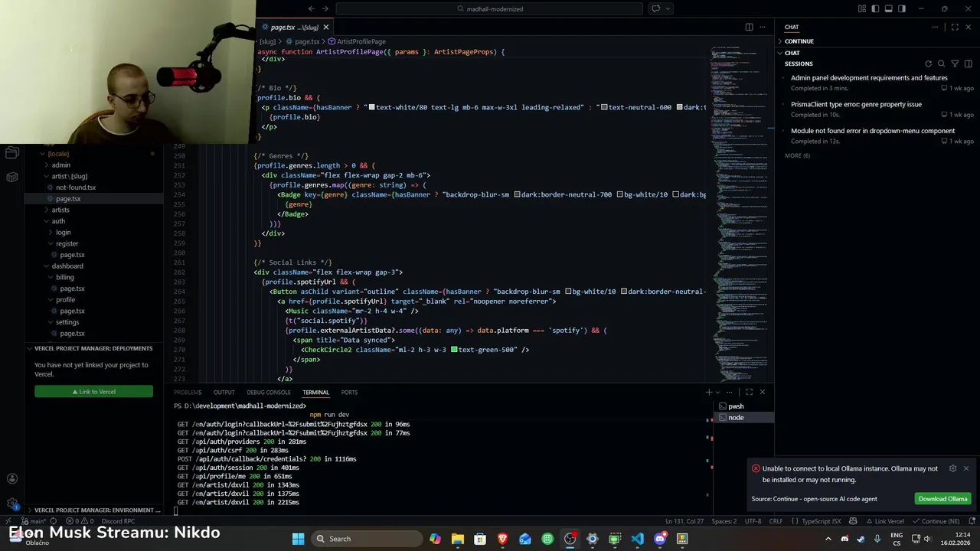The image size is (980, 551).
Task: Toggle the primary side bar
Action: (x=875, y=8)
